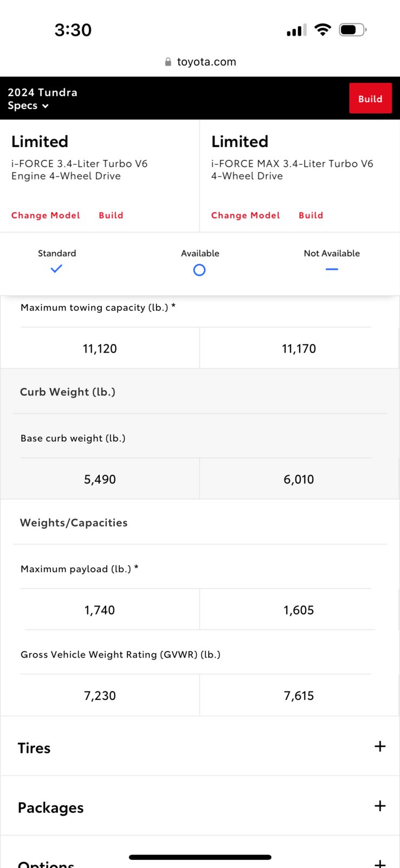Tap the Curb Weight section header
The width and height of the screenshot is (400, 868).
click(x=68, y=392)
